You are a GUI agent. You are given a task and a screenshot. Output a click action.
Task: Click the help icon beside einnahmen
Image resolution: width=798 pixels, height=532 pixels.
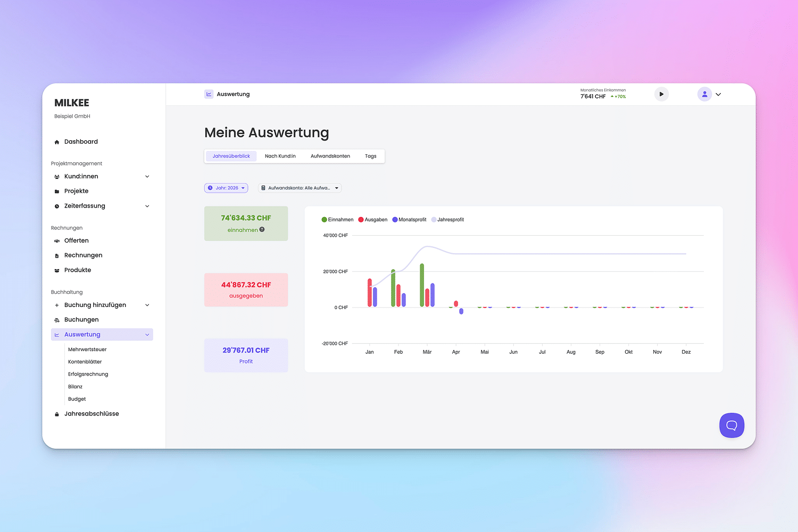pos(262,230)
